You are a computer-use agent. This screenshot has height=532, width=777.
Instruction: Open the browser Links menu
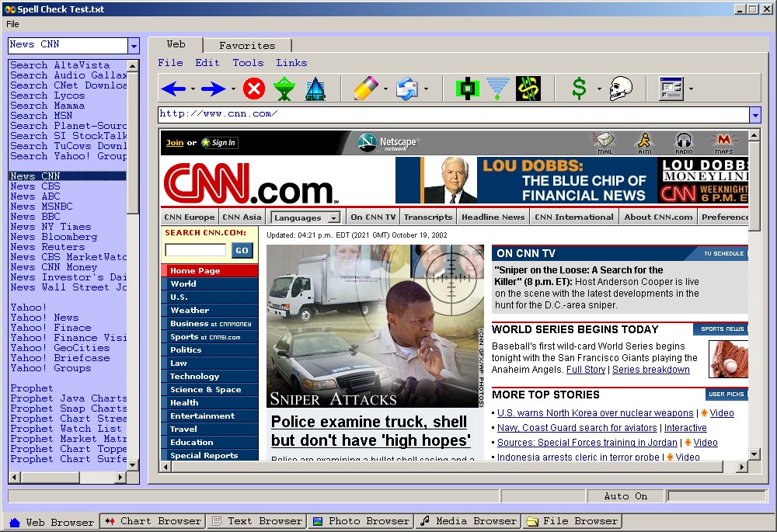coord(291,63)
